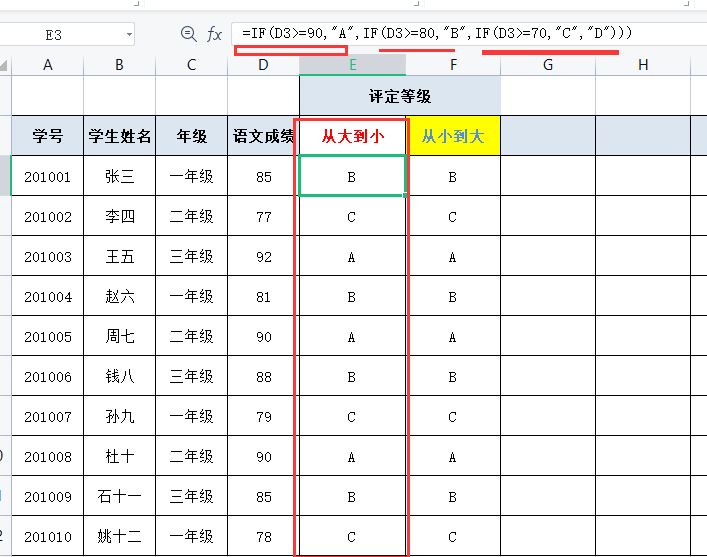Select the name cell 杜十

point(119,456)
